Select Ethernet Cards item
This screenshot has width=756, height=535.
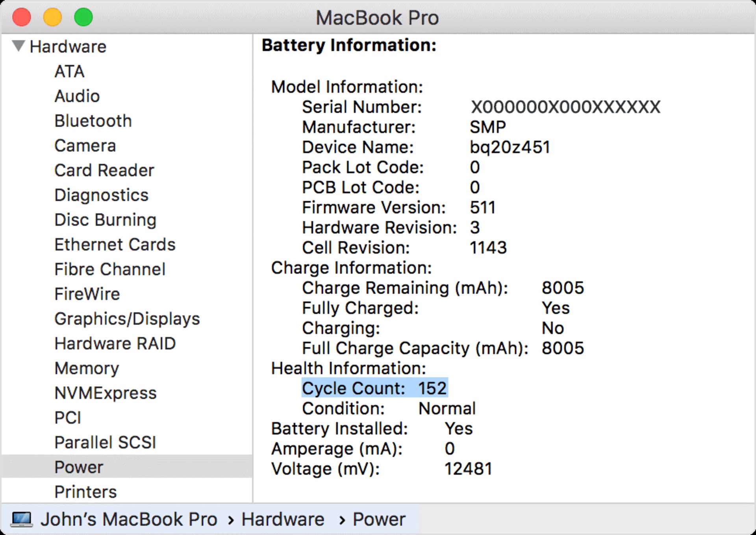click(x=115, y=245)
